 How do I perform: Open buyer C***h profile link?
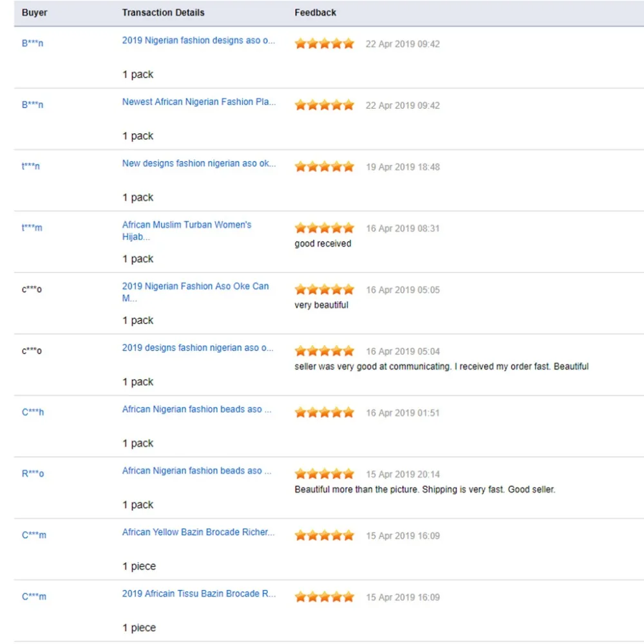pos(33,412)
